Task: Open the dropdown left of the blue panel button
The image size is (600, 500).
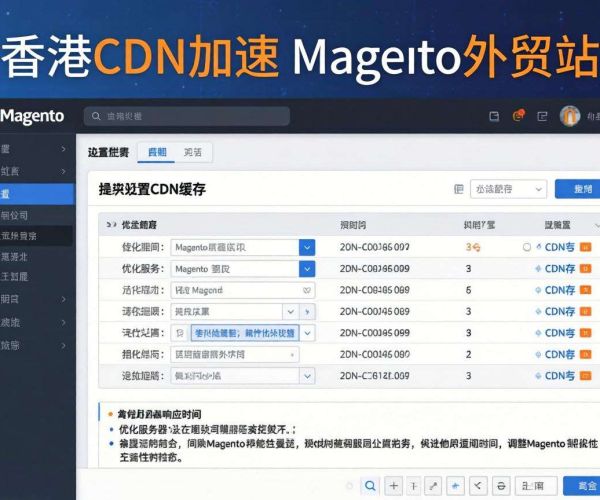Action: [x=509, y=189]
